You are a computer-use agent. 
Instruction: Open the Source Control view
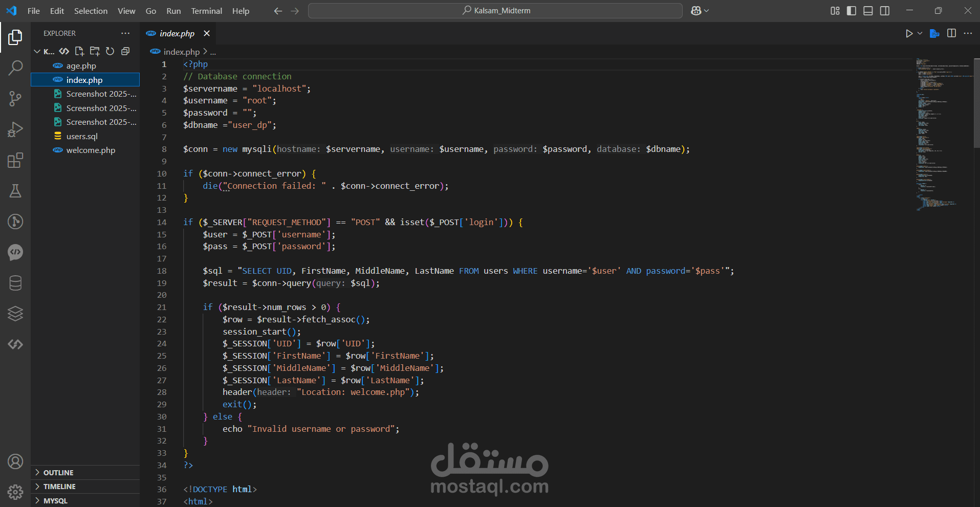pyautogui.click(x=15, y=98)
